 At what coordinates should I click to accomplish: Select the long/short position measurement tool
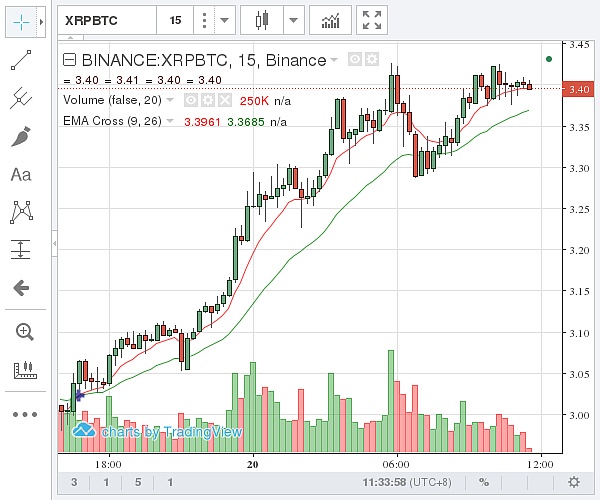(x=21, y=249)
